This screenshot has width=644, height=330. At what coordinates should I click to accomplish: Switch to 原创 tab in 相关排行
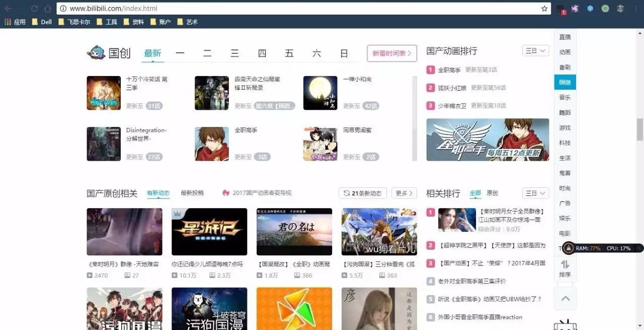(x=492, y=193)
